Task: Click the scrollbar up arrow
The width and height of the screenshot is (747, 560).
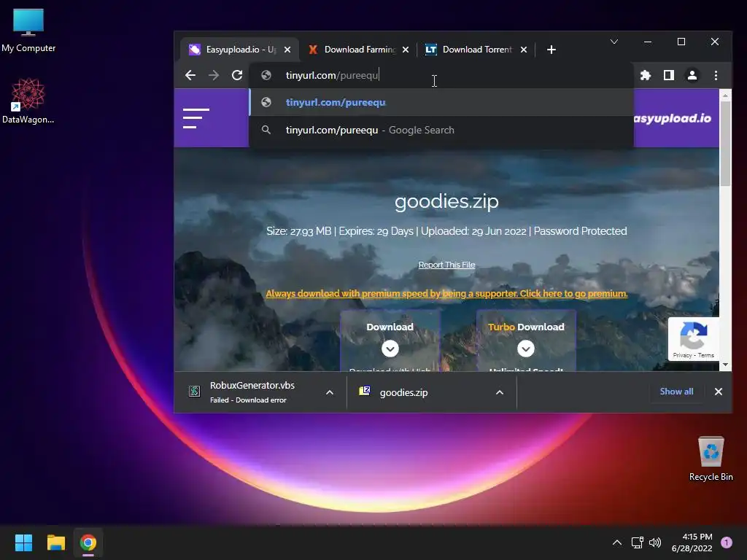Action: coord(725,96)
